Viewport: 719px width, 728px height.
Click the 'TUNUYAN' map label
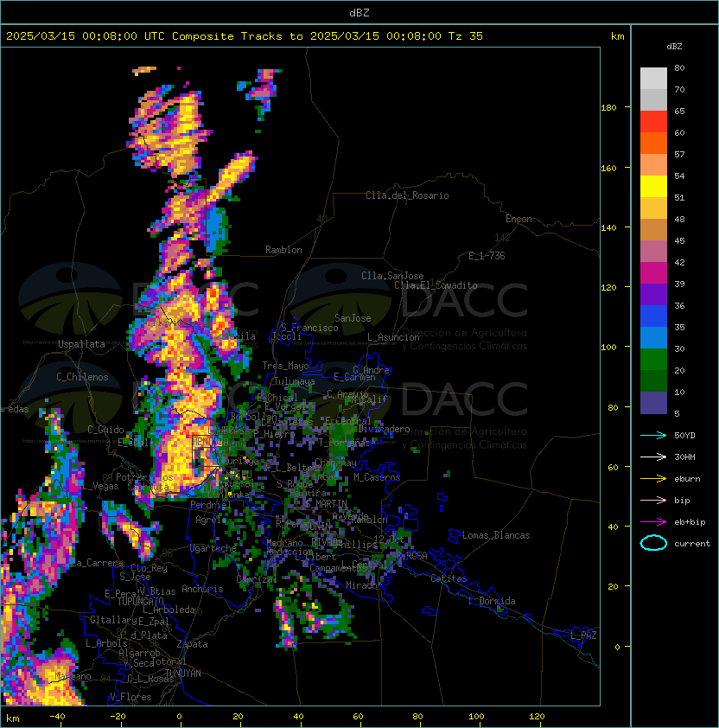click(183, 674)
